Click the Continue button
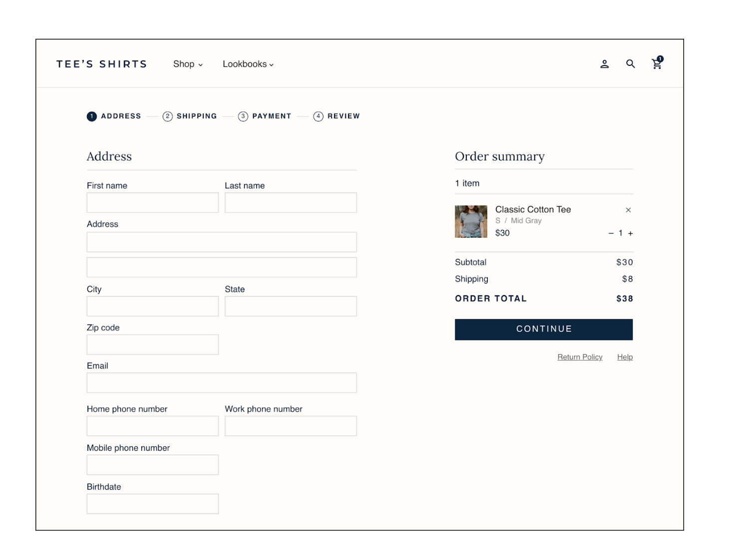The width and height of the screenshot is (746, 560). [544, 329]
